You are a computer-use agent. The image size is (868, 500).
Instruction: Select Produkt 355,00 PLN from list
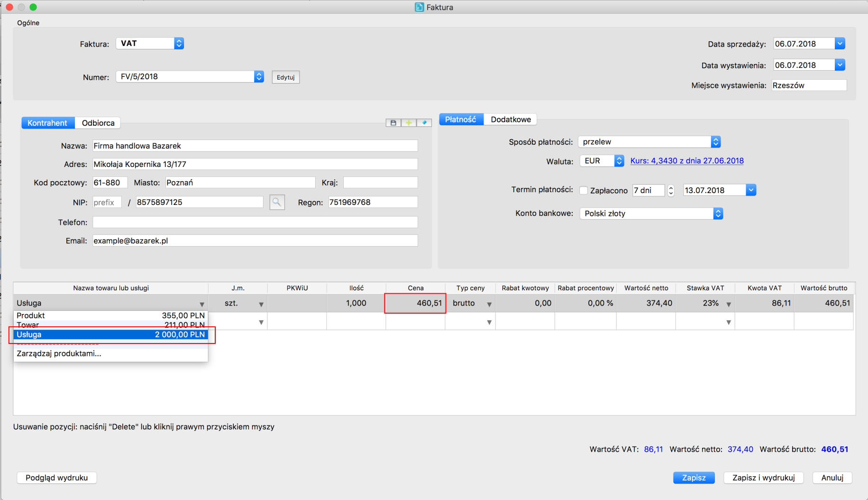point(110,315)
